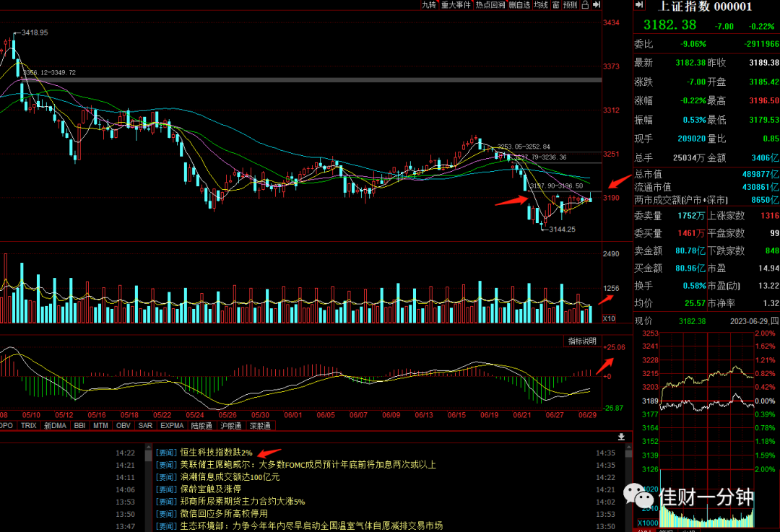The height and width of the screenshot is (532, 780).
Task: Open 重大事件 in the chart toolbar
Action: pos(456,5)
